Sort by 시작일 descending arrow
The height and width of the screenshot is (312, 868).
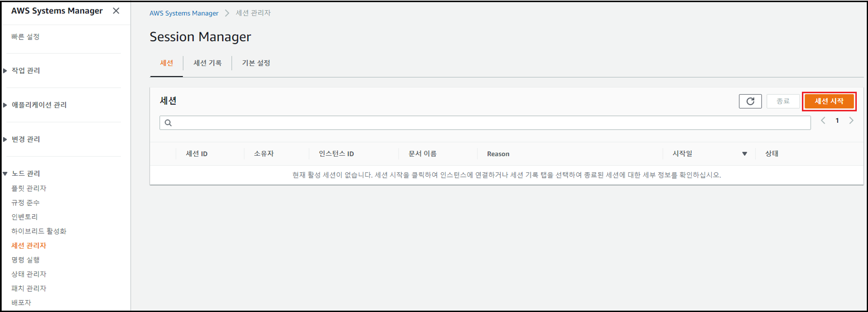745,154
